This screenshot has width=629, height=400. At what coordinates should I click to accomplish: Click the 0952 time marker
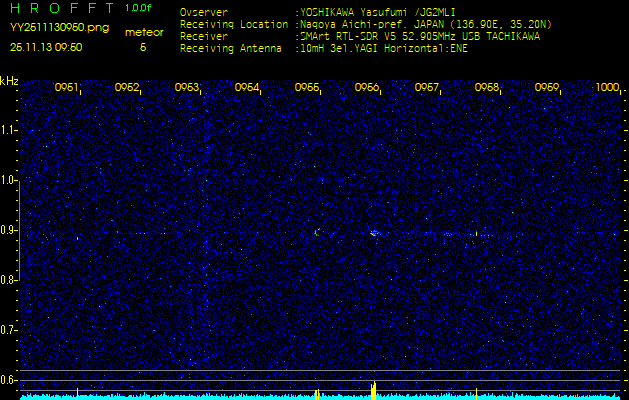[126, 87]
